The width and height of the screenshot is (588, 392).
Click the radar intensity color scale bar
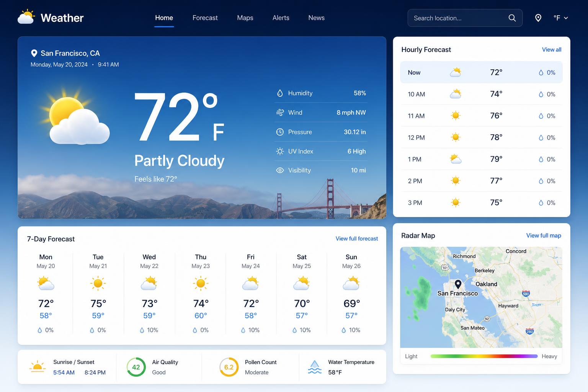tap(484, 356)
